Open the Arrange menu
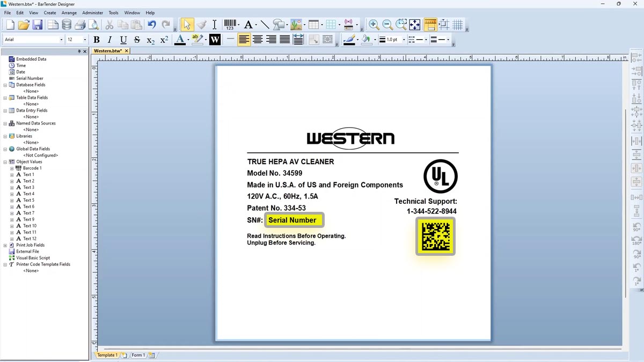 (69, 13)
